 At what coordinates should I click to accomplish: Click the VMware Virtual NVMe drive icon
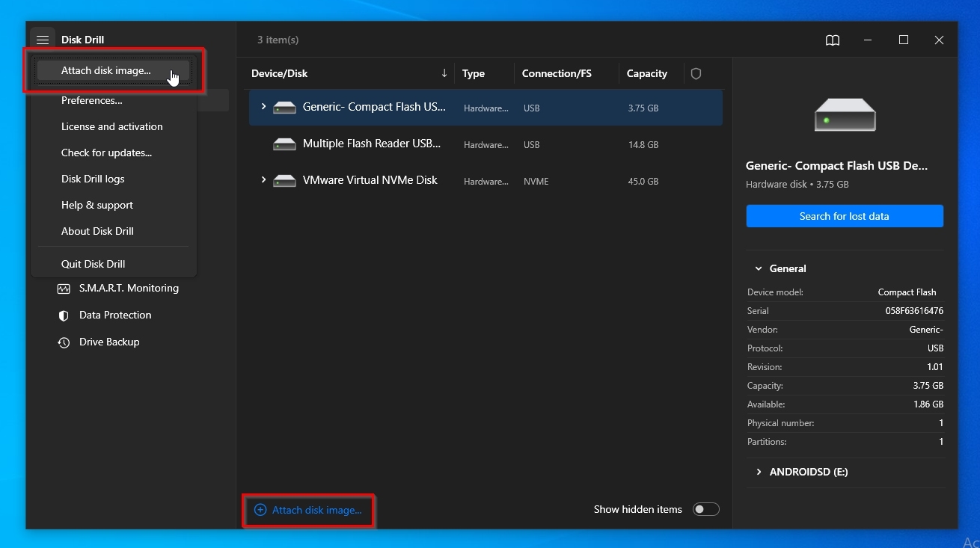(x=284, y=180)
